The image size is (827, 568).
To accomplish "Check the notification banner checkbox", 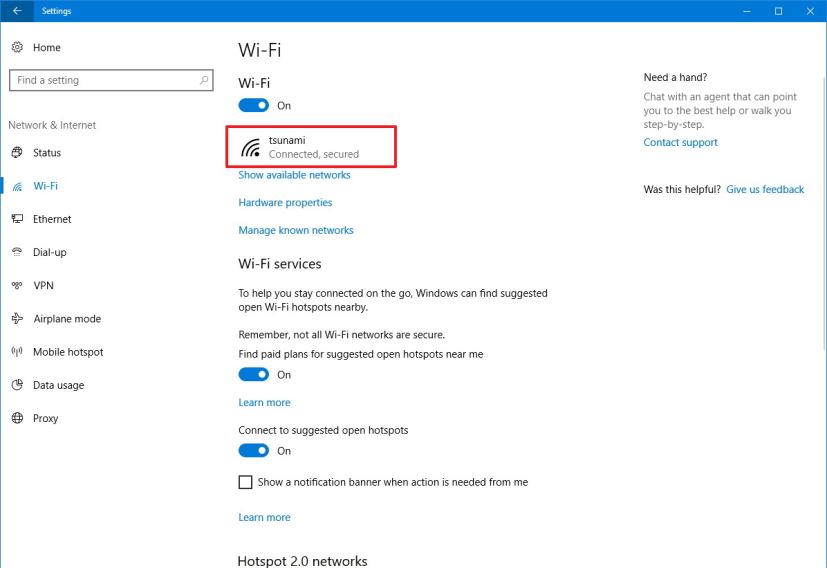I will pos(245,482).
